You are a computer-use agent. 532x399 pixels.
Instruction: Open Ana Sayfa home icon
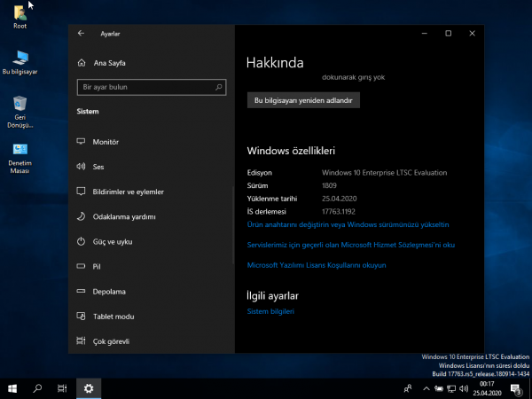point(81,63)
